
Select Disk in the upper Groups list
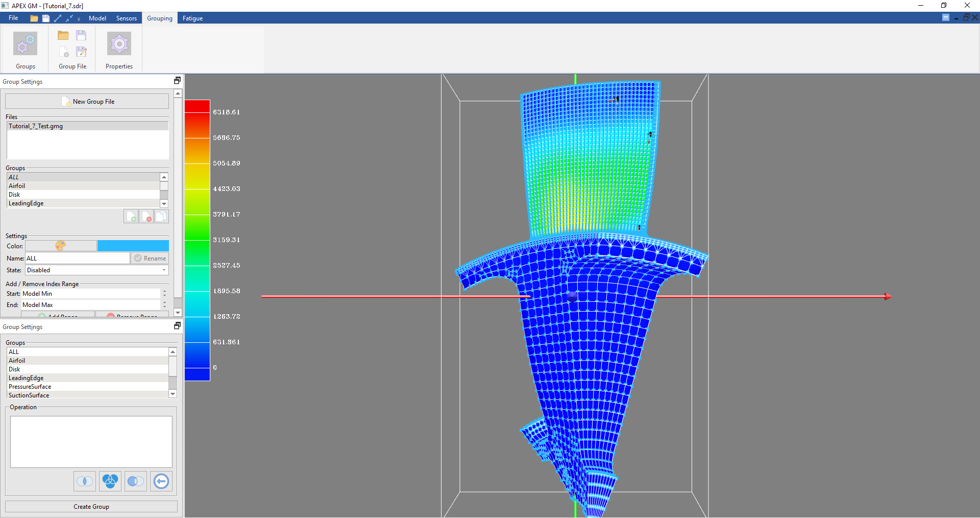(84, 195)
